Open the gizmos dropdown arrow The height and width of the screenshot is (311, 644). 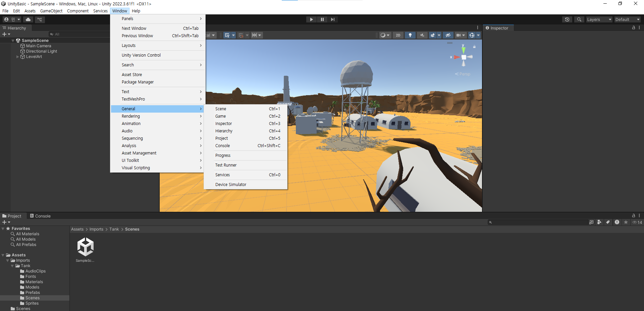click(478, 35)
